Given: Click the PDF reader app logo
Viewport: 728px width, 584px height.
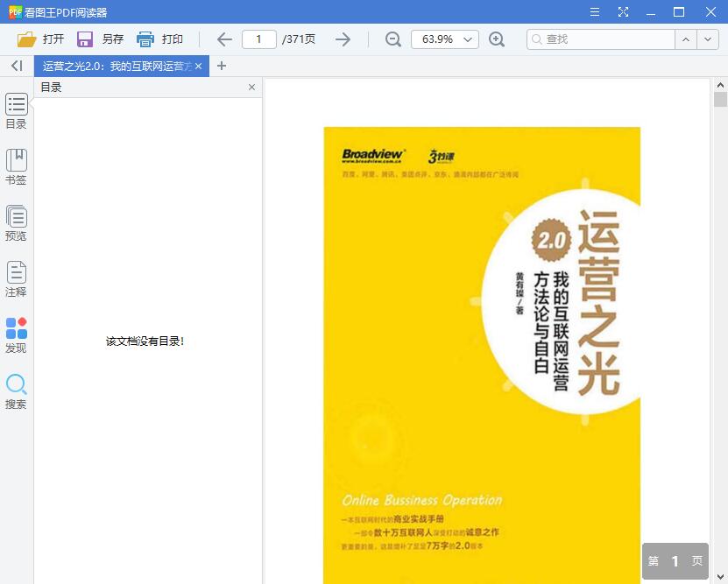Looking at the screenshot, I should click(x=15, y=12).
